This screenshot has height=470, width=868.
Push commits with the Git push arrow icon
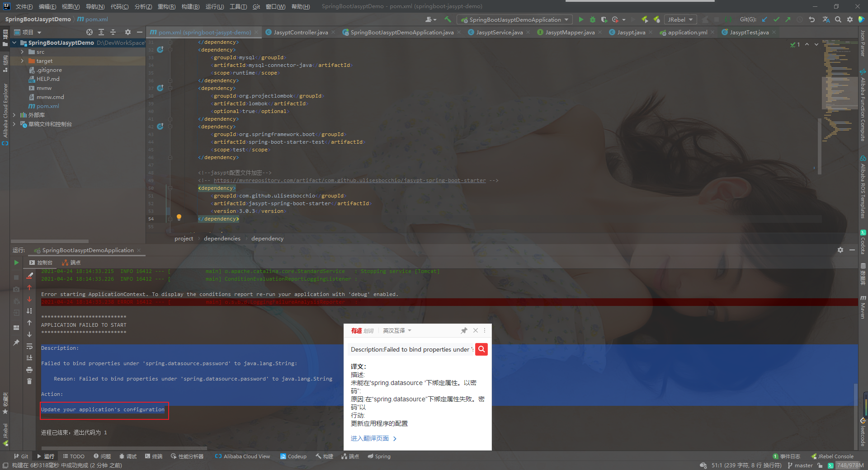(x=787, y=19)
